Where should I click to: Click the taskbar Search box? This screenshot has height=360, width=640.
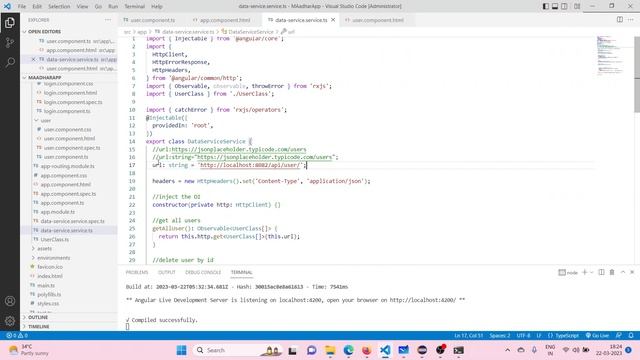point(238,350)
